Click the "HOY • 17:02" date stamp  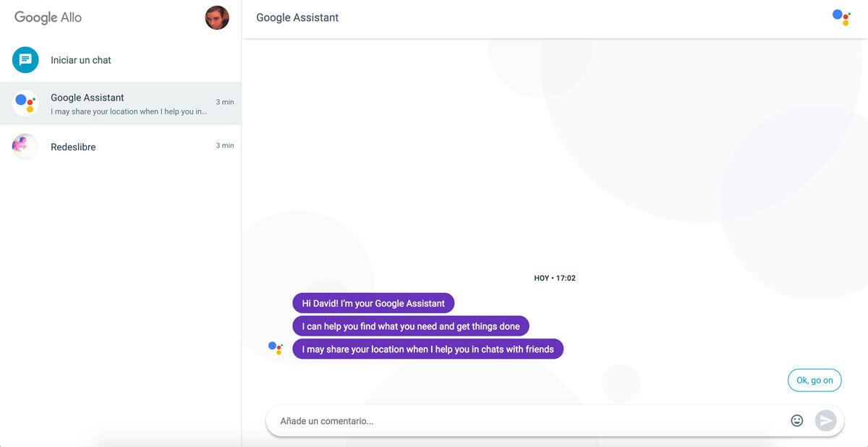click(555, 278)
